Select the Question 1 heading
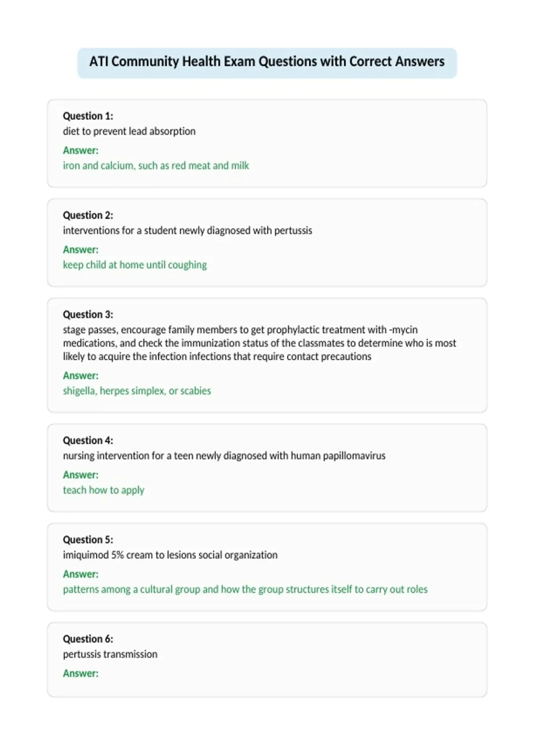 pyautogui.click(x=88, y=116)
